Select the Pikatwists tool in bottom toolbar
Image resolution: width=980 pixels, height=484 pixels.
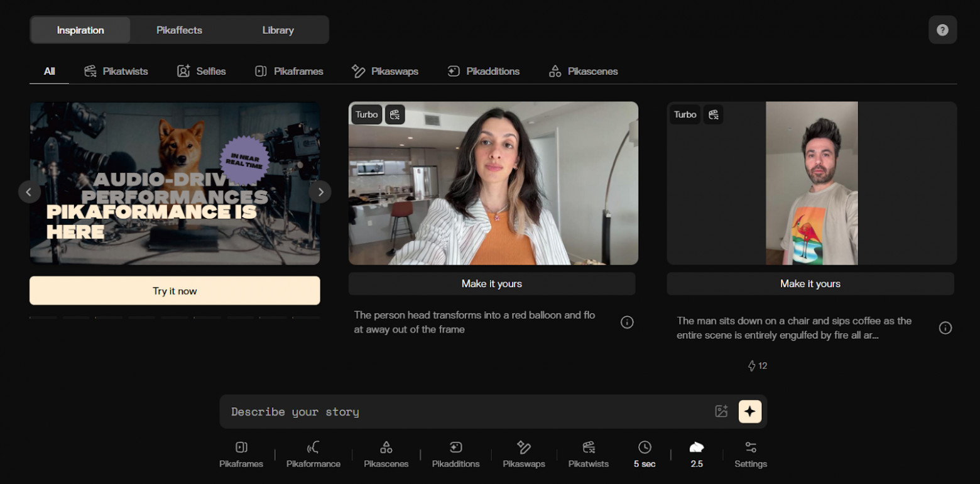(x=589, y=454)
